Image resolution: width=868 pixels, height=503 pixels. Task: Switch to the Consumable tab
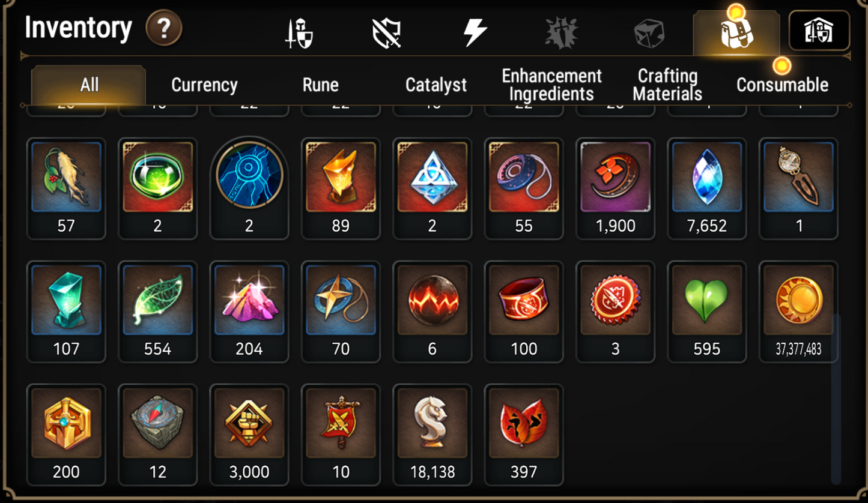click(782, 85)
